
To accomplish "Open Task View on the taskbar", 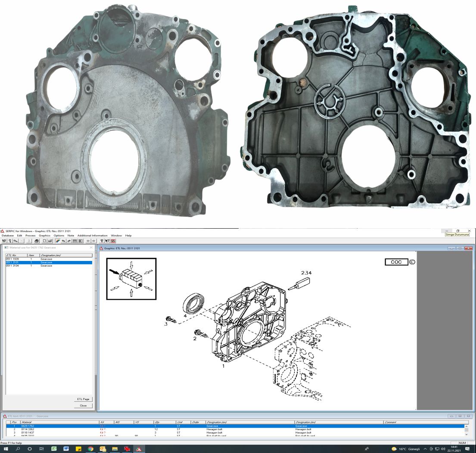I will coord(42,449).
